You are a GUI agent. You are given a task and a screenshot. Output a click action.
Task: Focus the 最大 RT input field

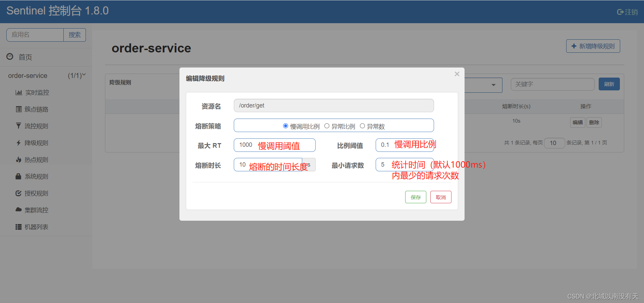point(274,145)
